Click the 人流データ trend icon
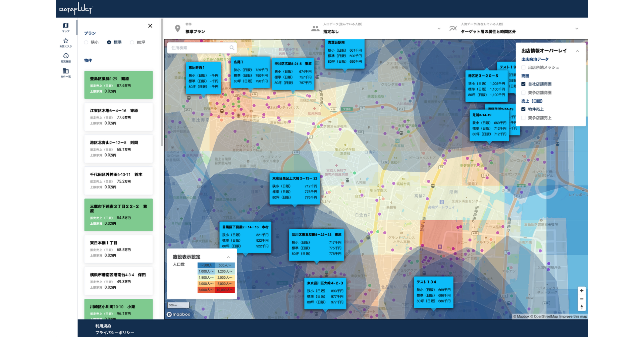This screenshot has width=644, height=337. point(453,29)
